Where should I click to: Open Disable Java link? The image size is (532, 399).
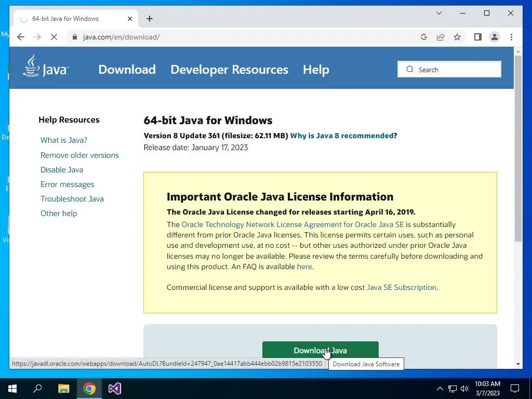pyautogui.click(x=62, y=170)
